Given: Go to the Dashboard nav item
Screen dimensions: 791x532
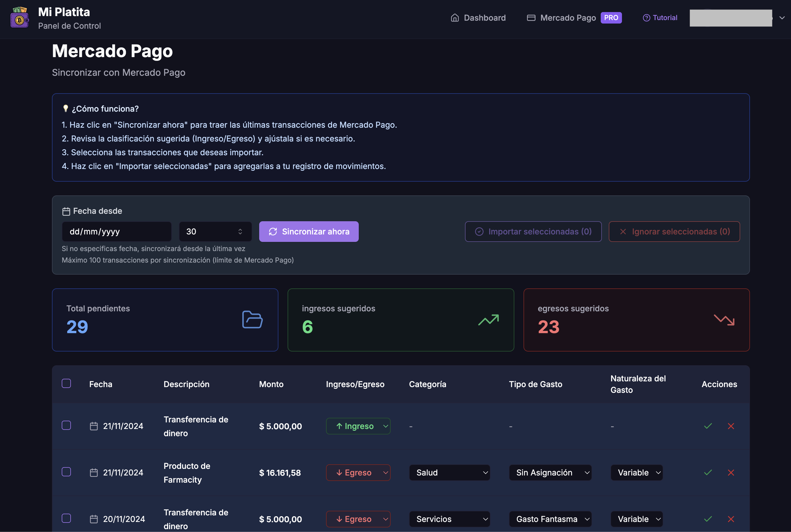Looking at the screenshot, I should (x=478, y=18).
